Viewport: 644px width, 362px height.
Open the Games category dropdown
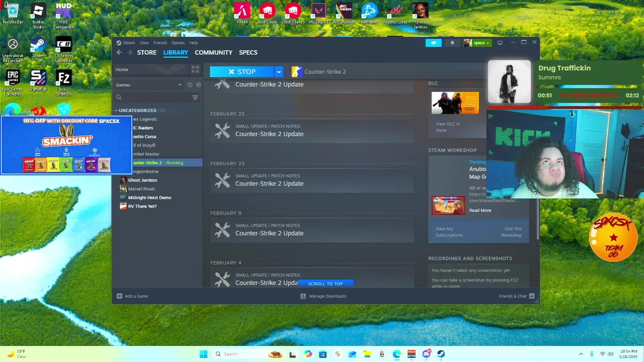click(149, 84)
